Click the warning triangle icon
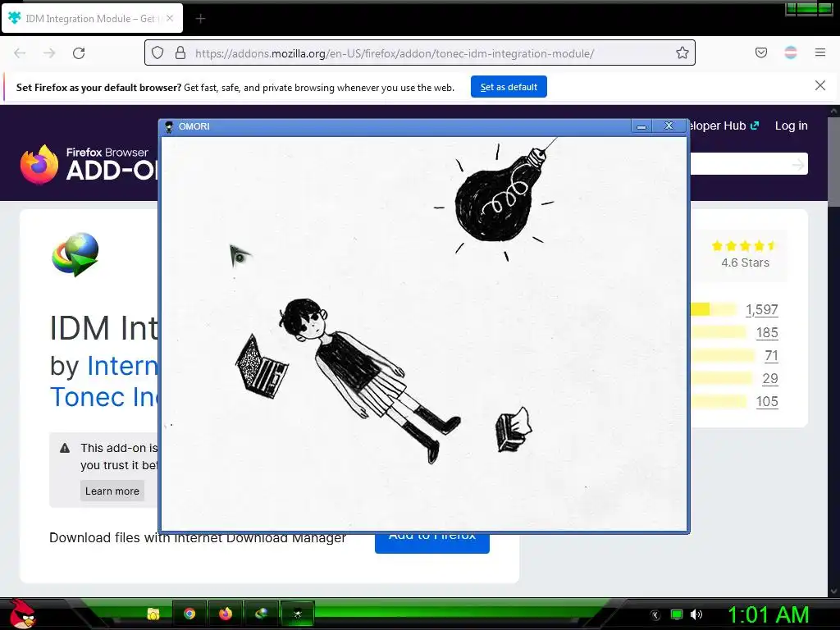Image resolution: width=840 pixels, height=630 pixels. [65, 448]
